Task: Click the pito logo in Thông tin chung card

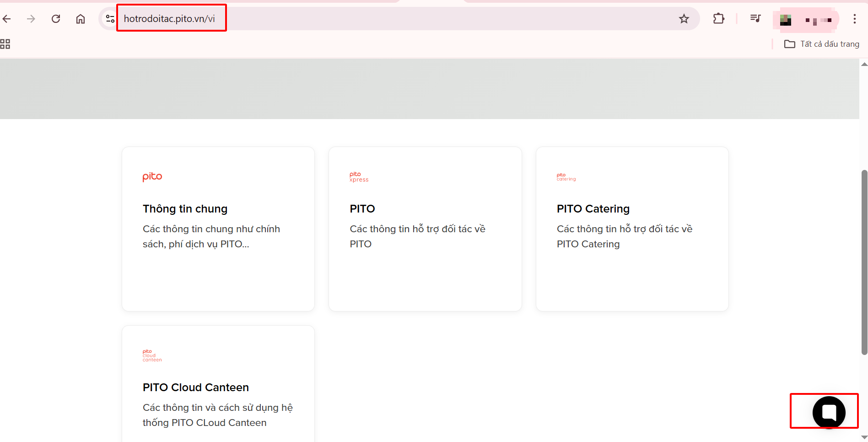Action: click(152, 177)
